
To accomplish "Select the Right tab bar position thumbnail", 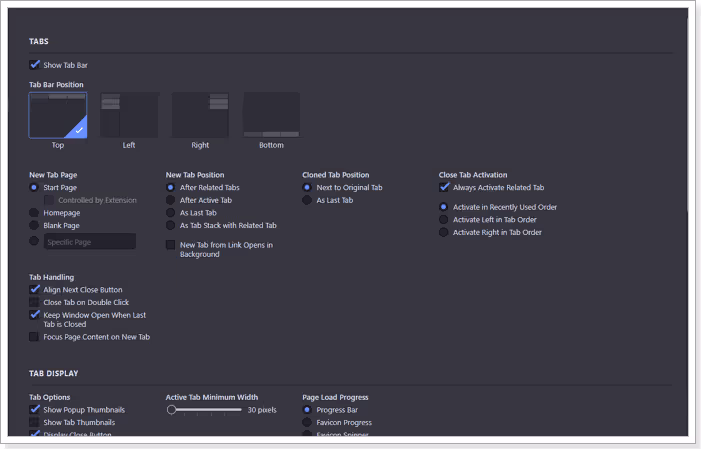I will click(200, 115).
